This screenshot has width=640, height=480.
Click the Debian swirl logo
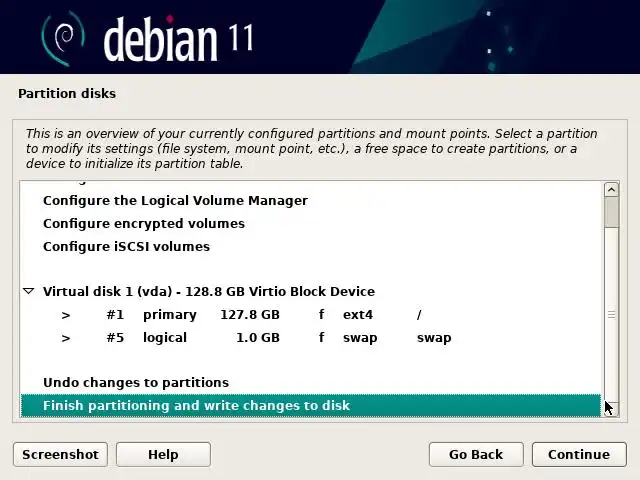pos(63,38)
